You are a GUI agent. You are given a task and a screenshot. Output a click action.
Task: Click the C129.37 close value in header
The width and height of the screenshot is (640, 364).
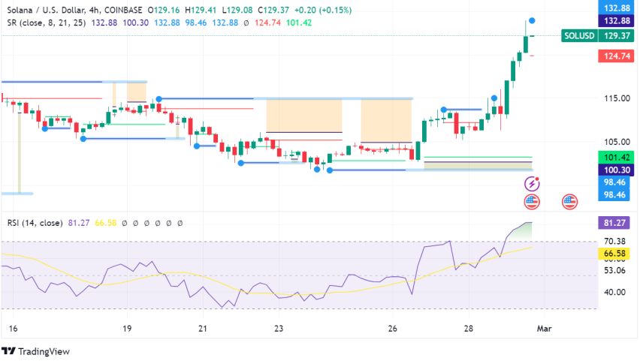(x=274, y=11)
